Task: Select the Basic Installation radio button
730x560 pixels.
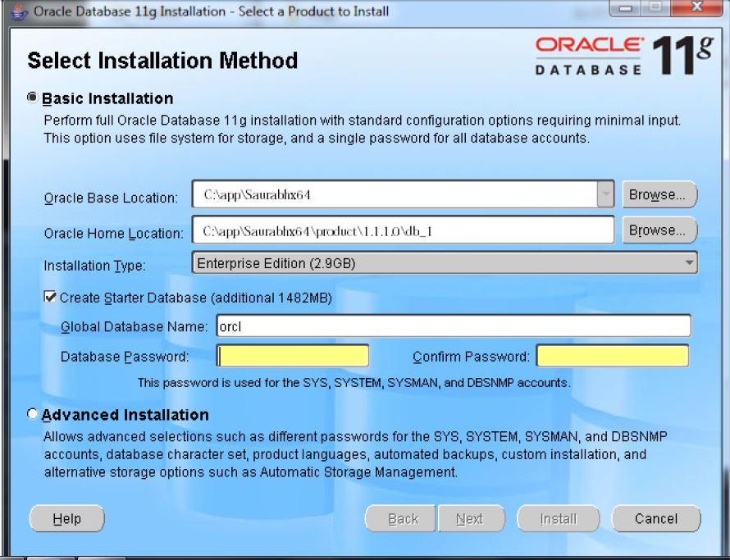Action: [32, 98]
